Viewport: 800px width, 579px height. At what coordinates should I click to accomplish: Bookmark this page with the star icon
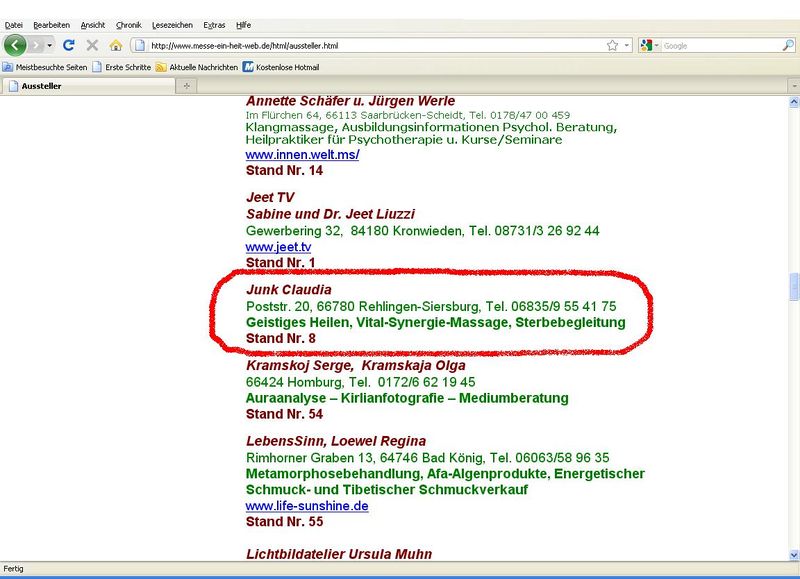(x=611, y=45)
